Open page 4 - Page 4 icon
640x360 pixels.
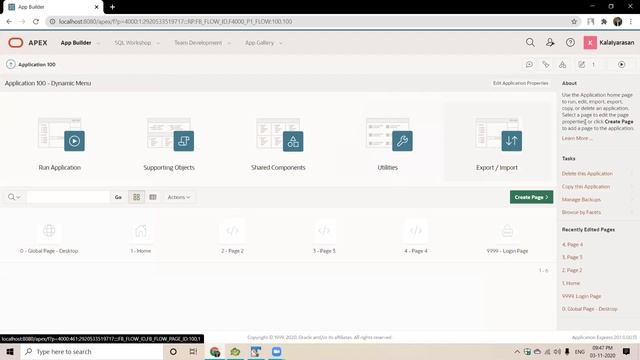point(416,231)
